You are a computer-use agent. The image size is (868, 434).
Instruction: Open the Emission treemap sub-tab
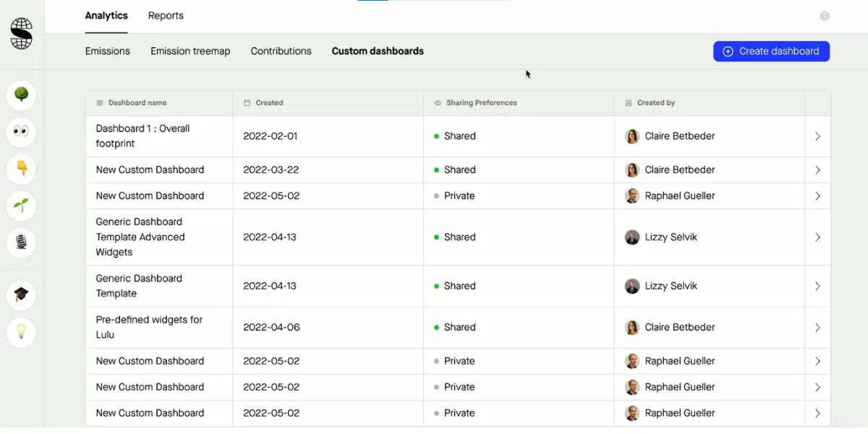(x=190, y=51)
